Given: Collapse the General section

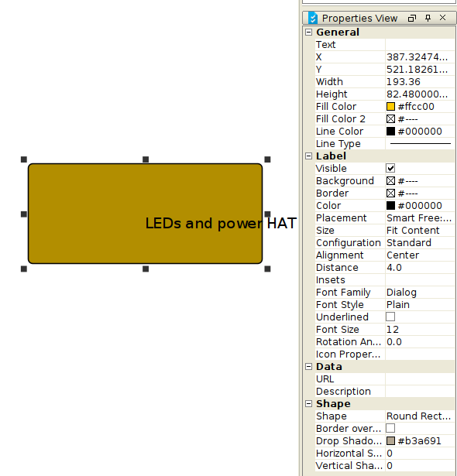Looking at the screenshot, I should pyautogui.click(x=309, y=33).
